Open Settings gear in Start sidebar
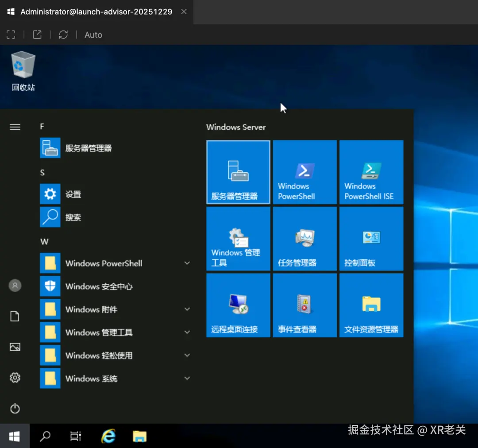The height and width of the screenshot is (448, 478). pyautogui.click(x=15, y=378)
